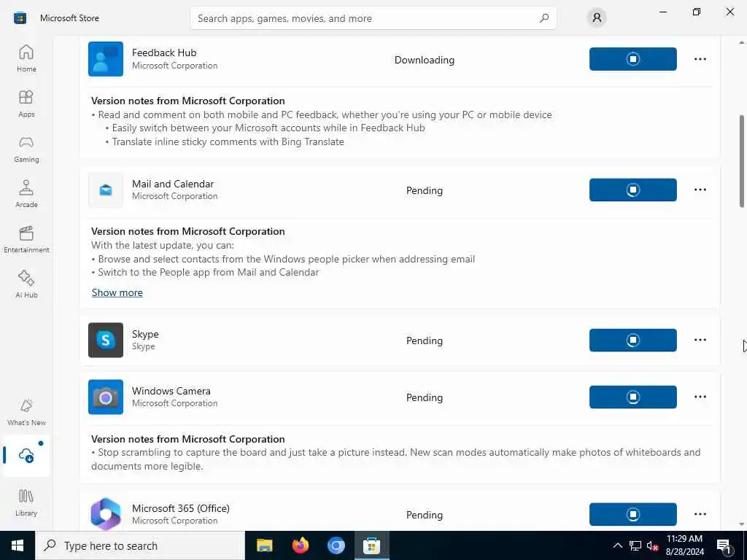Click the network status tray icon
Viewport: 747px width, 560px height.
click(x=635, y=545)
